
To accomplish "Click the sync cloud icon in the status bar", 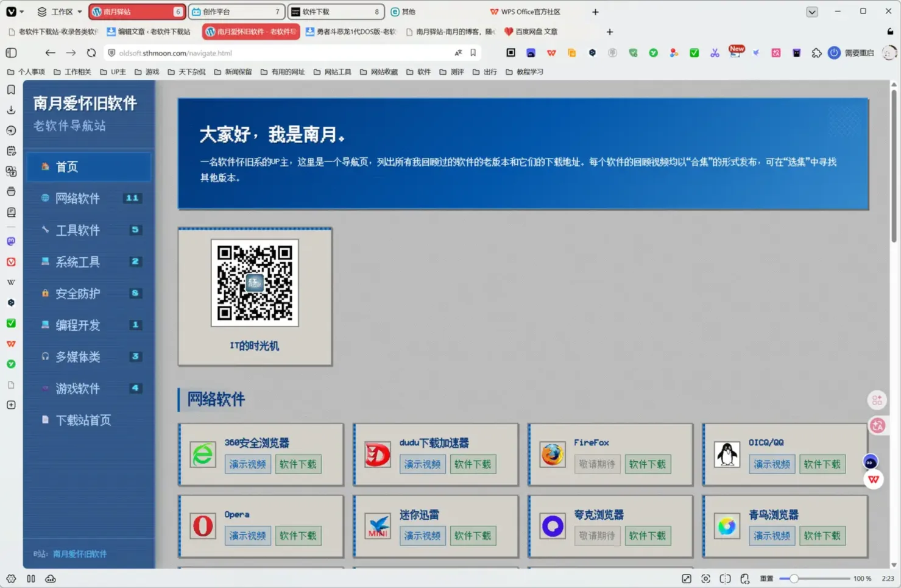I will pyautogui.click(x=51, y=578).
